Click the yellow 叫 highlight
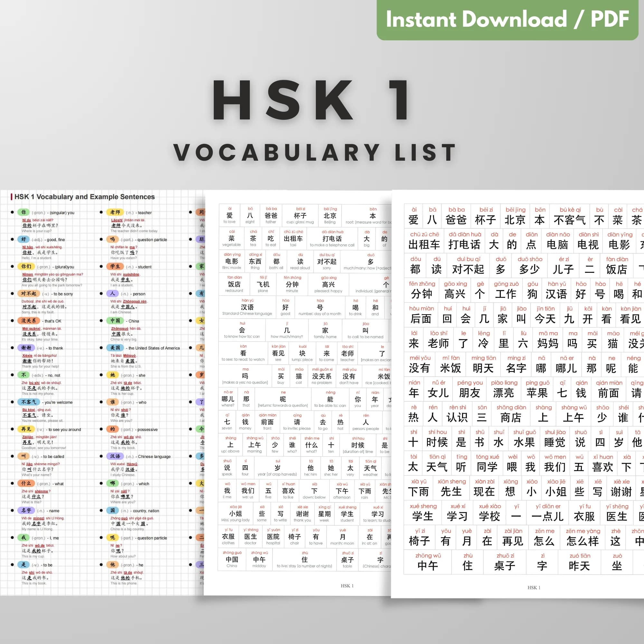Viewport: 644px width, 644px height. coord(23,456)
